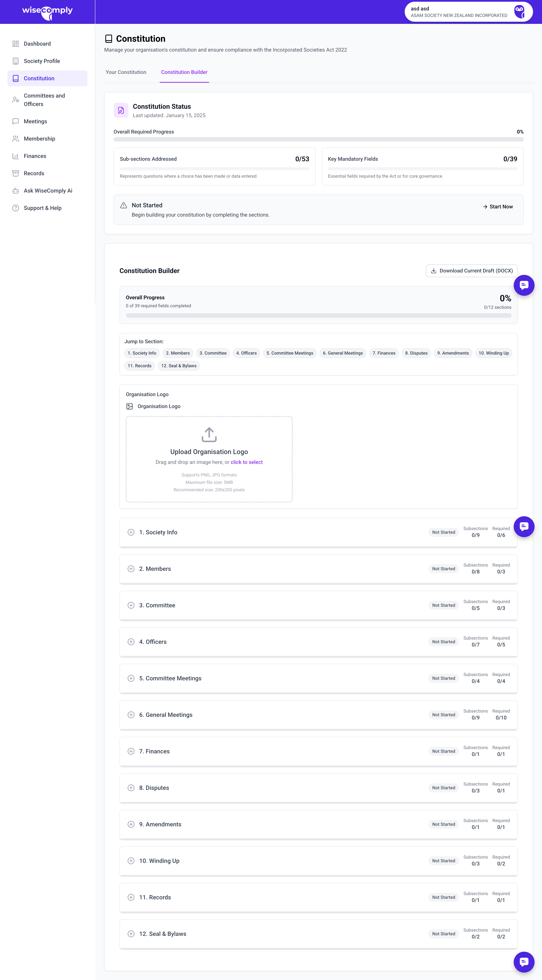Click the Start Now link

498,207
